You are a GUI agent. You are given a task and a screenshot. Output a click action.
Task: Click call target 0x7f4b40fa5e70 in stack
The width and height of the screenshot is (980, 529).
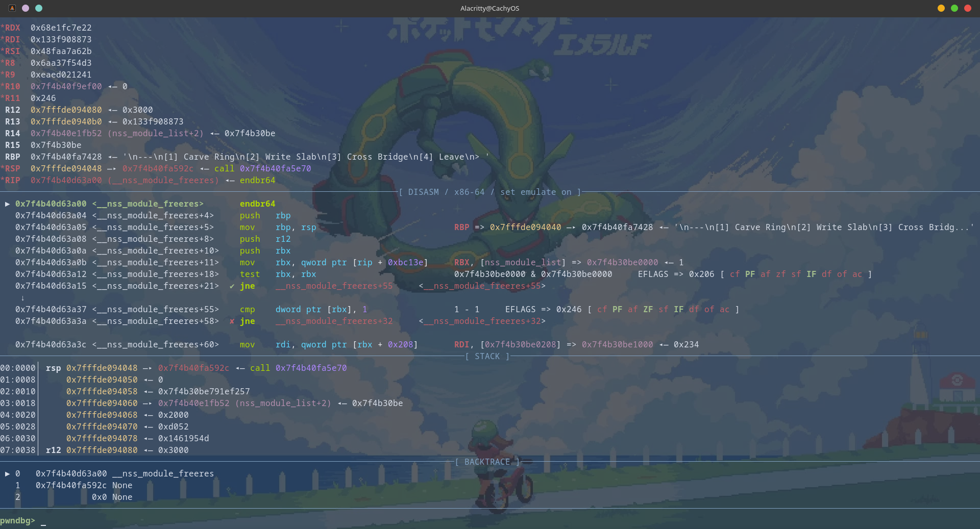[311, 368]
